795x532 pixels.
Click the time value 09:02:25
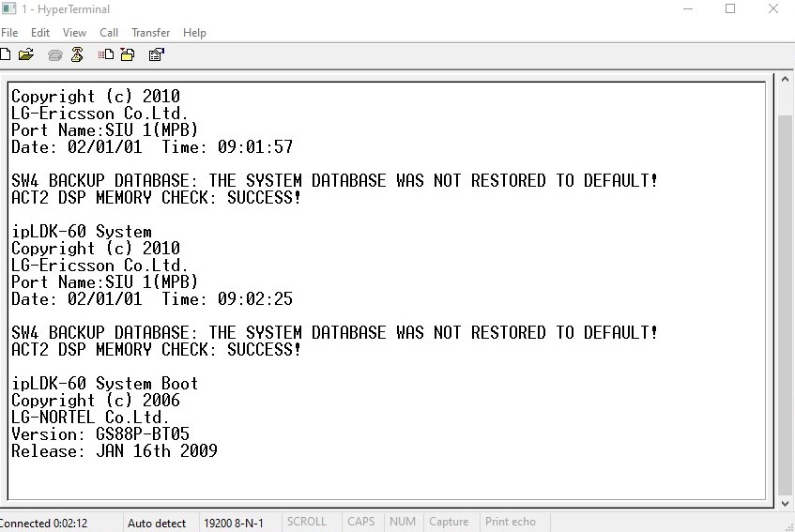click(255, 299)
